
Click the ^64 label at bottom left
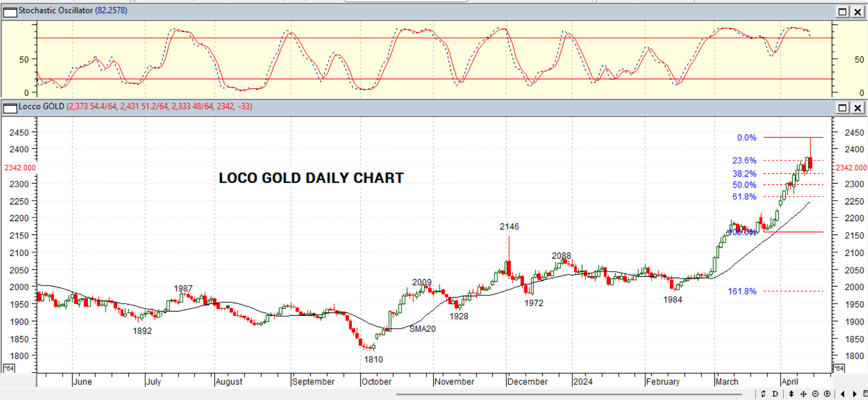[9, 368]
